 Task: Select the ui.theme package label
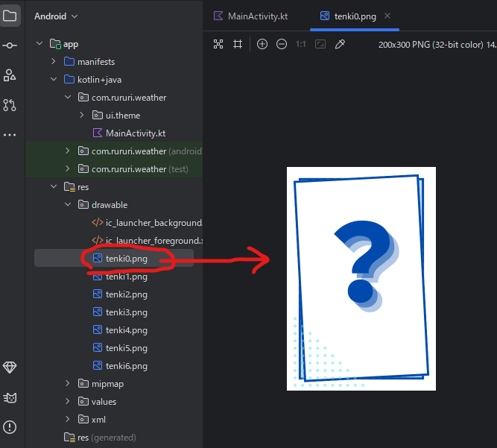click(123, 116)
